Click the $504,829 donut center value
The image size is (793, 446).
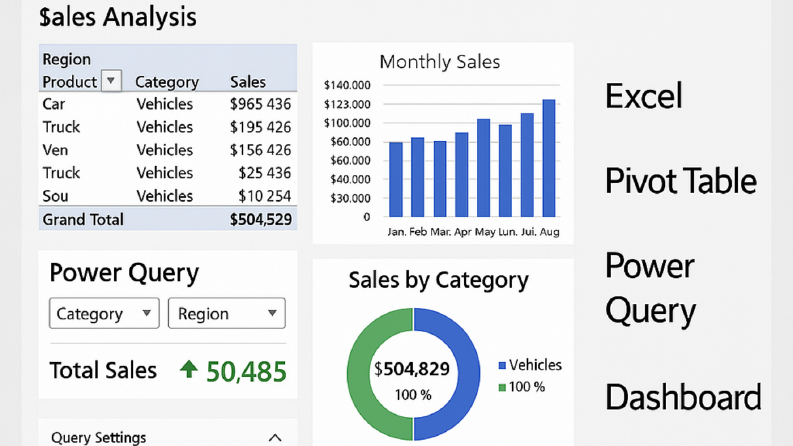tap(412, 369)
